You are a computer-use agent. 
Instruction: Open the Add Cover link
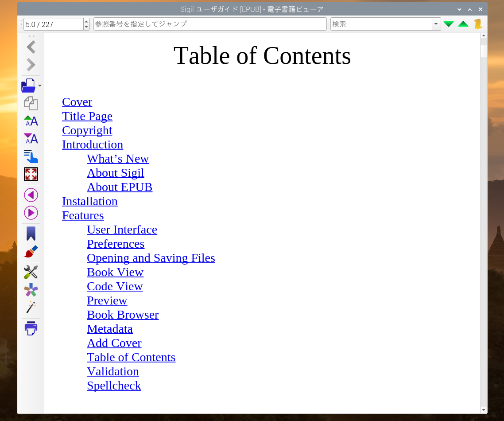click(x=114, y=343)
